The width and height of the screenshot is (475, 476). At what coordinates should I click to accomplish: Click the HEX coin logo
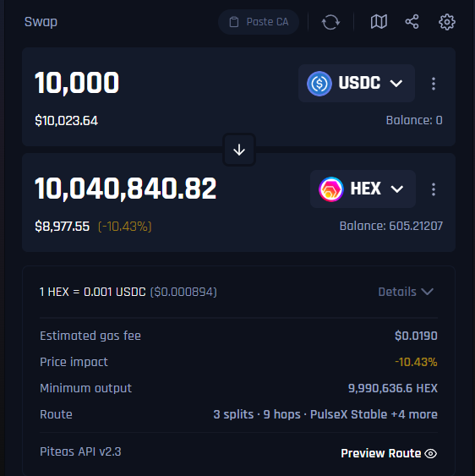point(331,189)
